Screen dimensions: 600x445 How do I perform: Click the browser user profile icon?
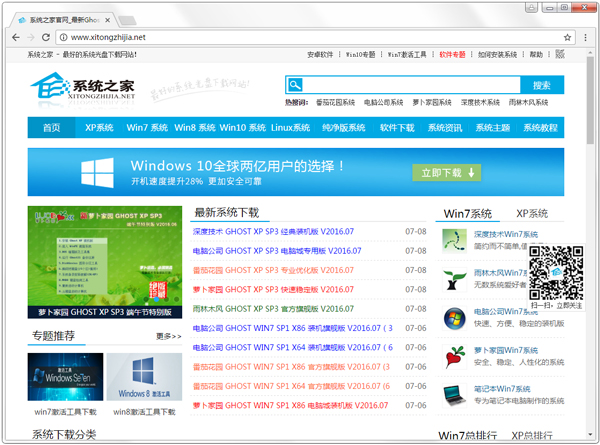click(531, 7)
